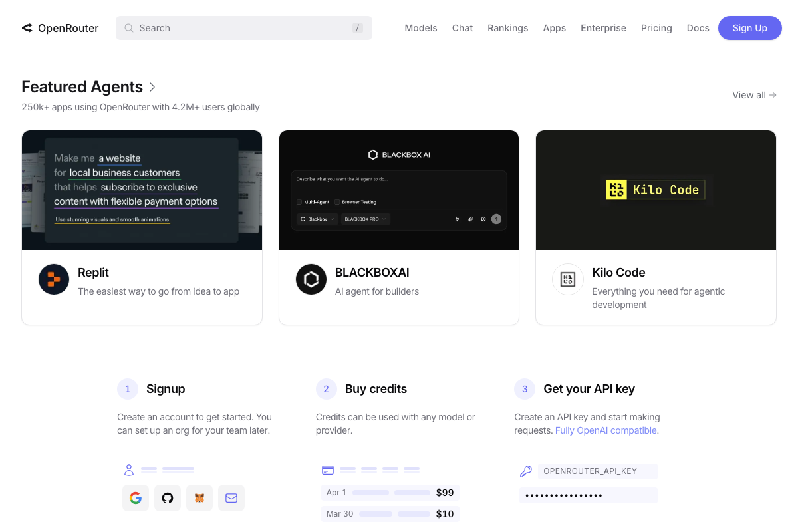Select the MetaMask fox icon
This screenshot has width=798, height=532.
tap(199, 498)
